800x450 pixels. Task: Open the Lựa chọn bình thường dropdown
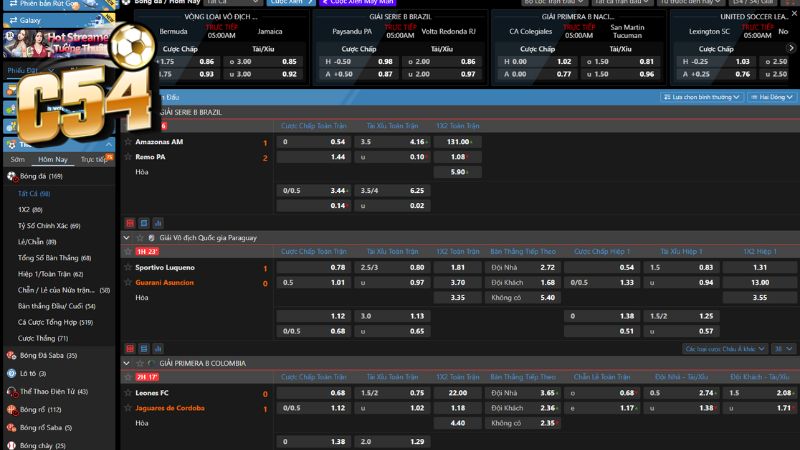(x=702, y=97)
